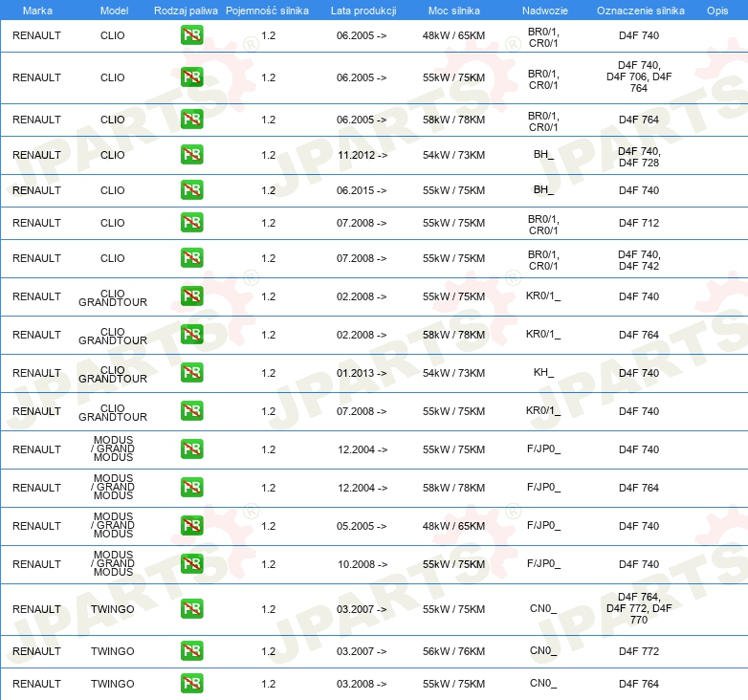
Task: Click the petrol icon in the Clio 58kW / 78KM 06.2005 row
Action: click(x=191, y=120)
